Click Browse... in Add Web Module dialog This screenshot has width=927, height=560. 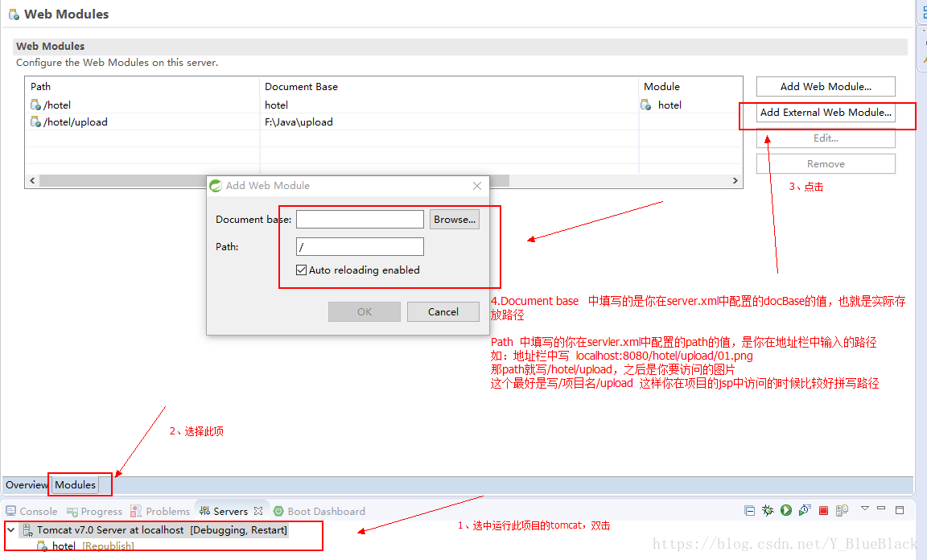(454, 220)
